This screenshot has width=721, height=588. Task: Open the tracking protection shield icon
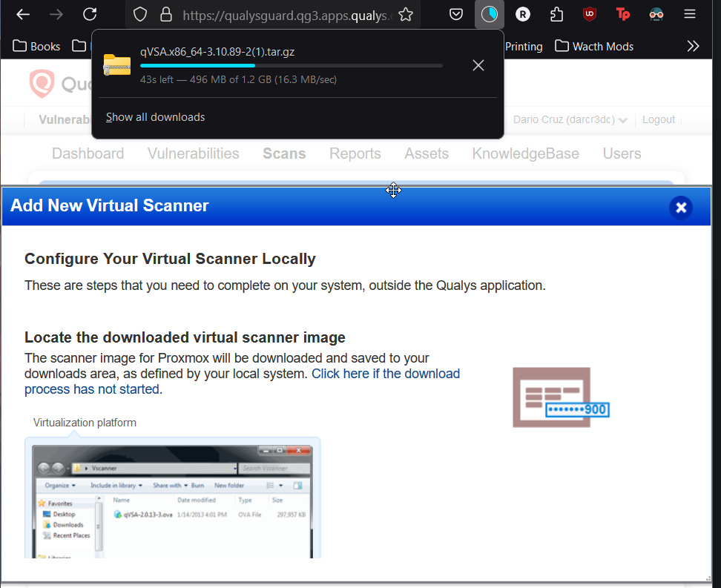tap(139, 15)
